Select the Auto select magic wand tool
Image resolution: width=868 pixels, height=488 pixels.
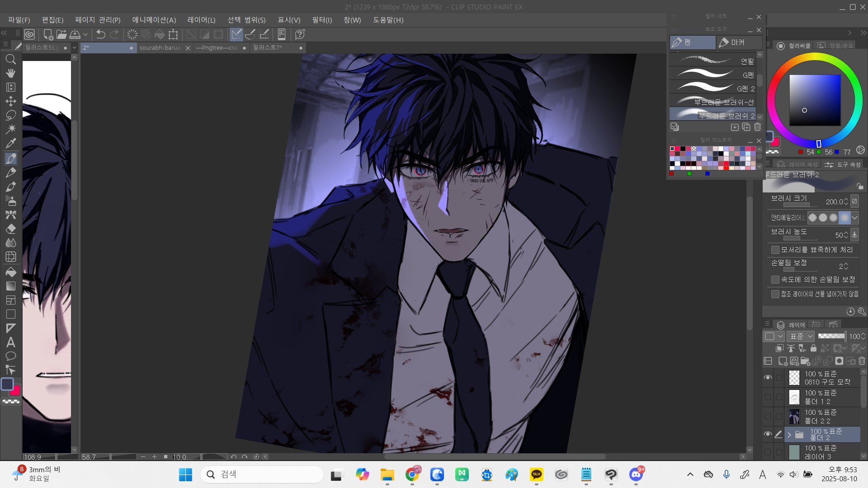pyautogui.click(x=11, y=129)
